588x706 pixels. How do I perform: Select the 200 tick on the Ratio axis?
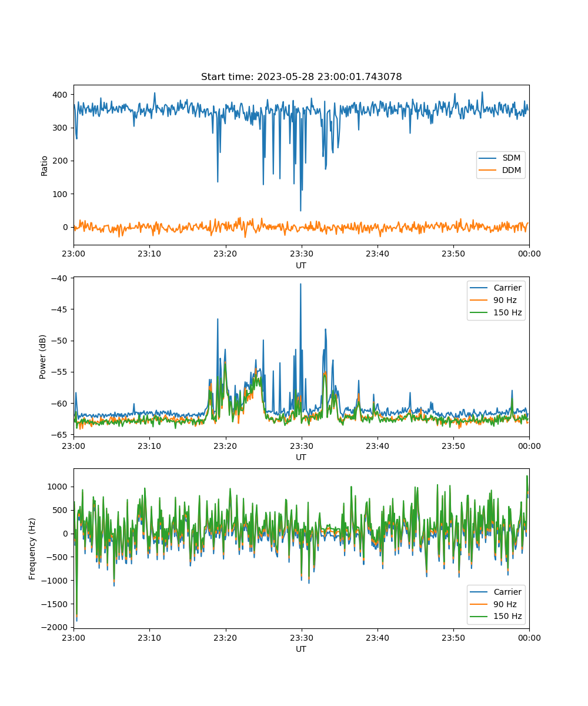point(61,161)
